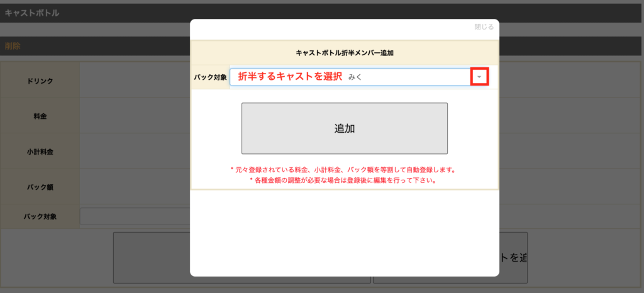644x293 pixels.
Task: Select the バック対象 combo box showing みく
Action: pyautogui.click(x=359, y=77)
